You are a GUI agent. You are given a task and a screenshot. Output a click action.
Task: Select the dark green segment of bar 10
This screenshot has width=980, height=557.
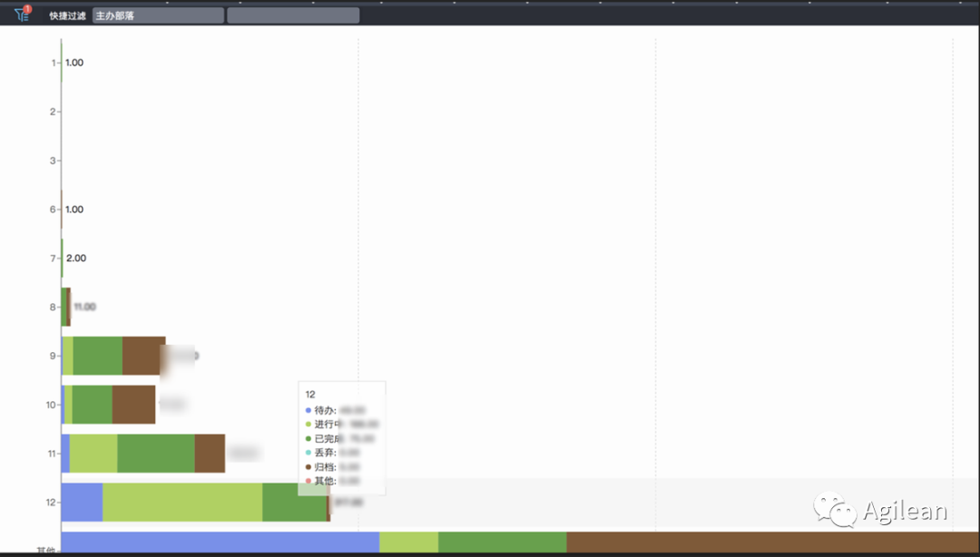point(93,405)
